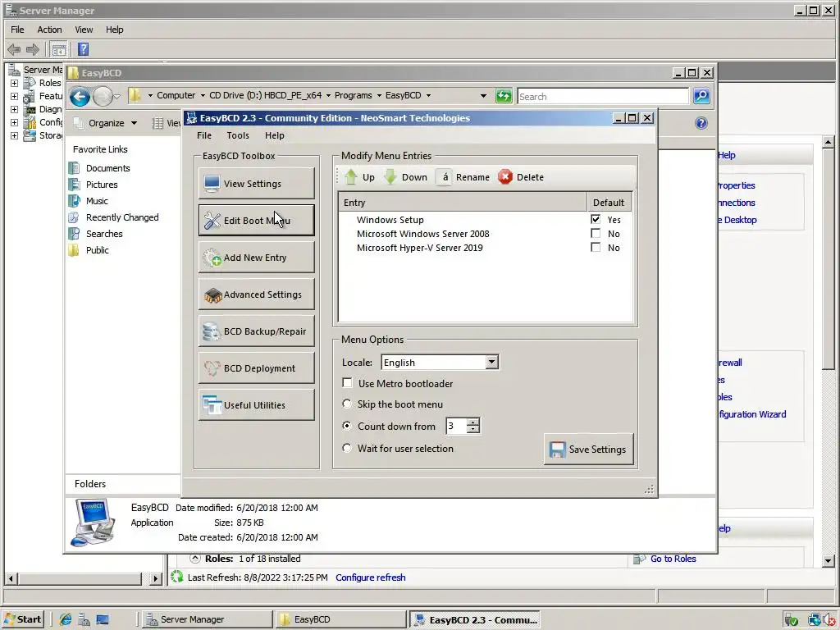840x630 pixels.
Task: Click Server Manager vertical scrollbar down arrow
Action: (829, 561)
